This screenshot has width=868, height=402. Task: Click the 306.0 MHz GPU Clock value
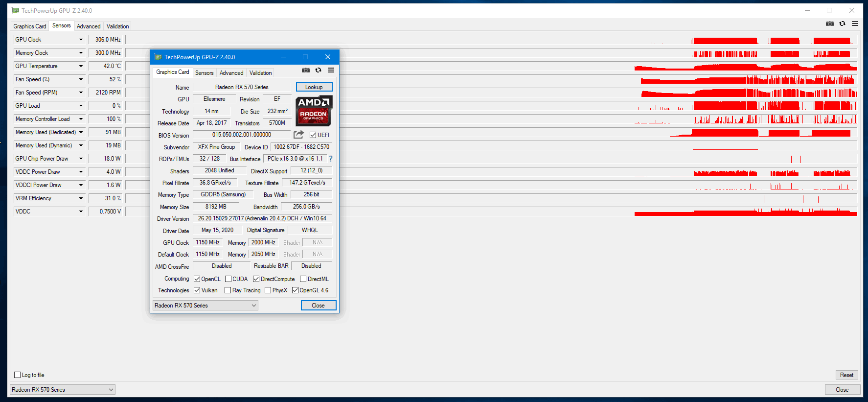[106, 40]
